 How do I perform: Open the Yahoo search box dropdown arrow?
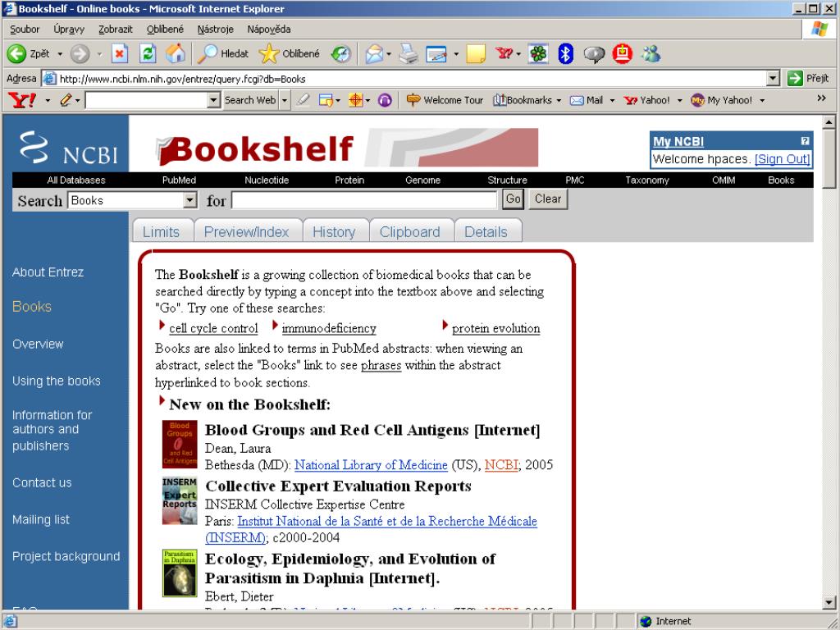pyautogui.click(x=214, y=100)
